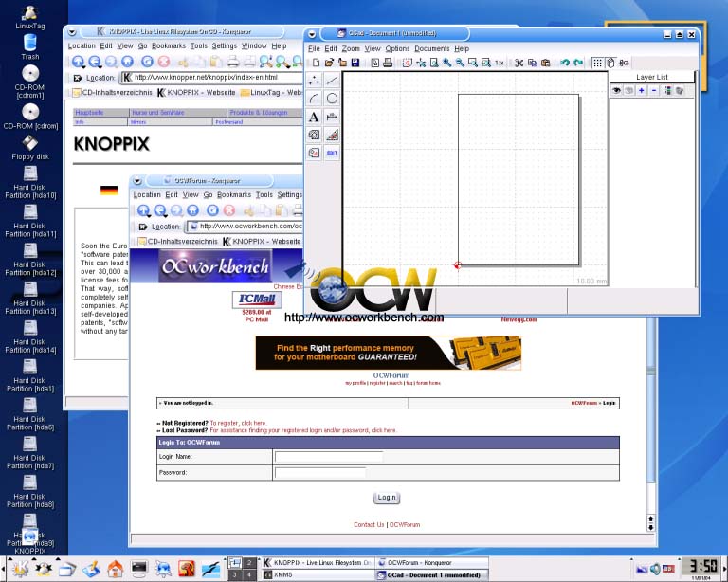728x582 pixels.
Task: Click the QCad print icon
Action: pyautogui.click(x=388, y=63)
